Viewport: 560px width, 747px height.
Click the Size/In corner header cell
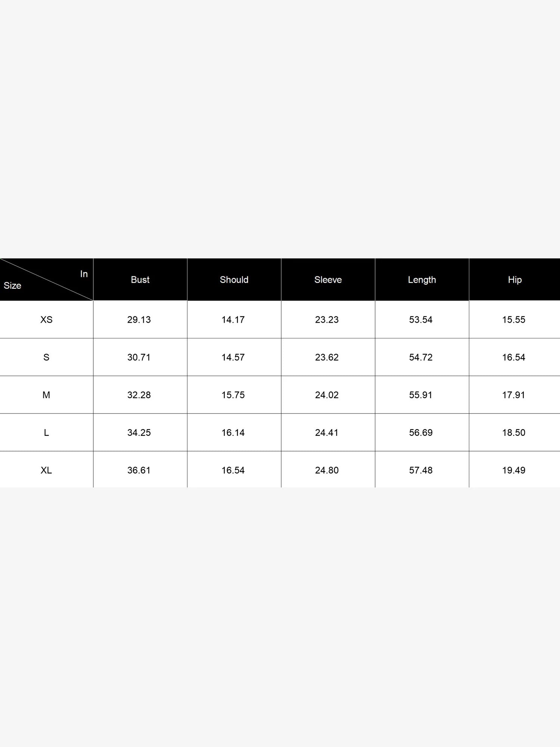click(46, 279)
